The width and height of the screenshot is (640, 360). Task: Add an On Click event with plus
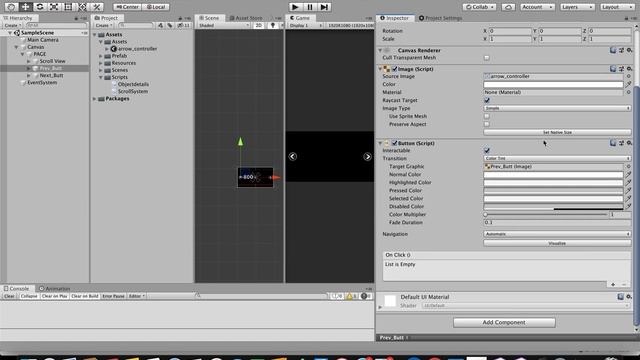click(x=613, y=284)
